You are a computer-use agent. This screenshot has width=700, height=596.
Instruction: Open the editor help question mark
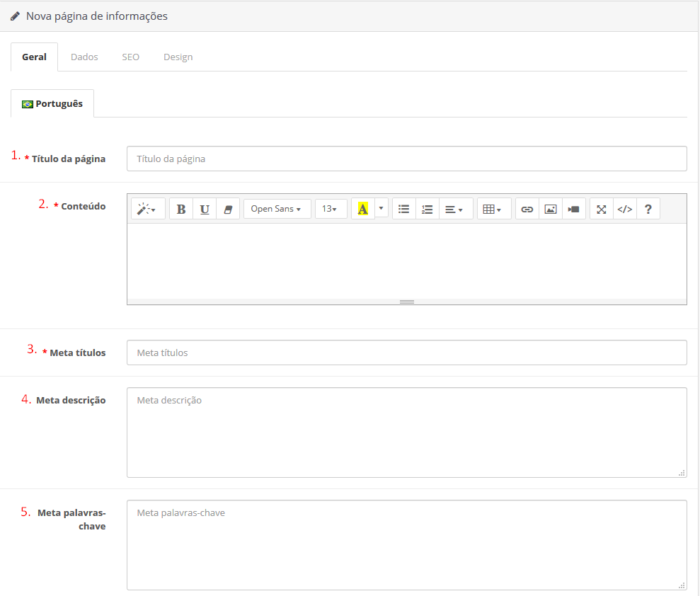[x=648, y=210]
